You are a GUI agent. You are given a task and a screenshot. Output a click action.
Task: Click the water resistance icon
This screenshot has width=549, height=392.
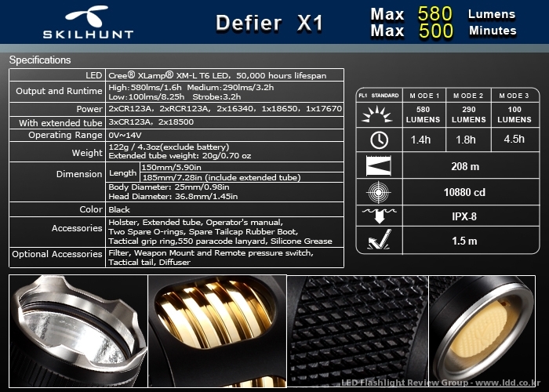tap(379, 216)
